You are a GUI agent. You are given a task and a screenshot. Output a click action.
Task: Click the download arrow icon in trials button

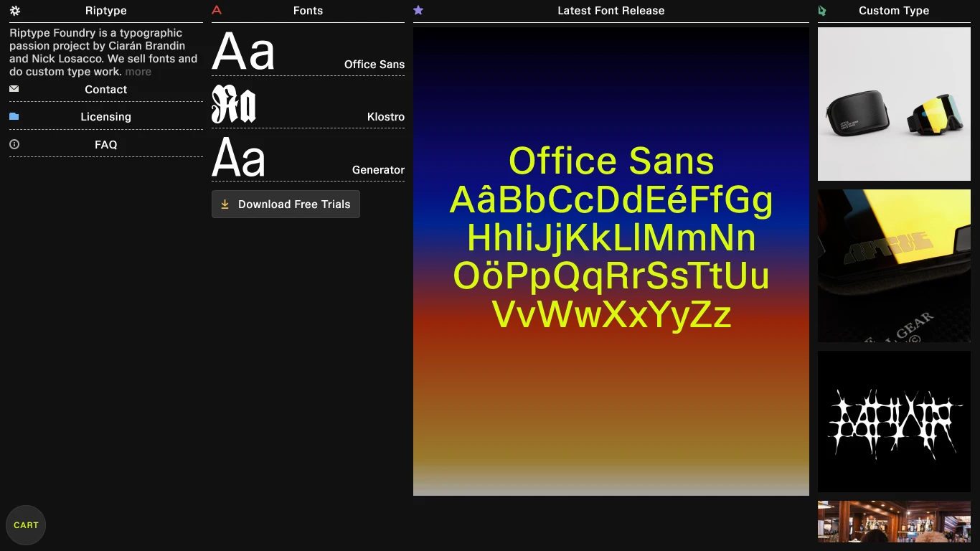coord(225,204)
